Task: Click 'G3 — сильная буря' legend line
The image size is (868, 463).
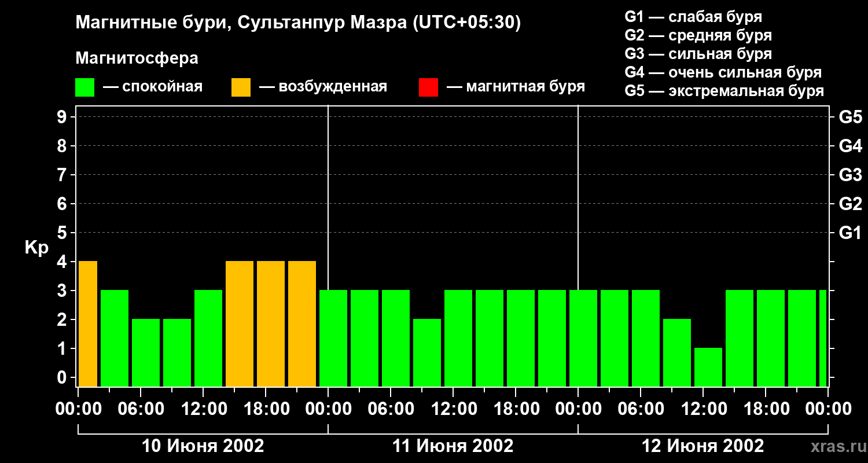Action: click(x=698, y=54)
